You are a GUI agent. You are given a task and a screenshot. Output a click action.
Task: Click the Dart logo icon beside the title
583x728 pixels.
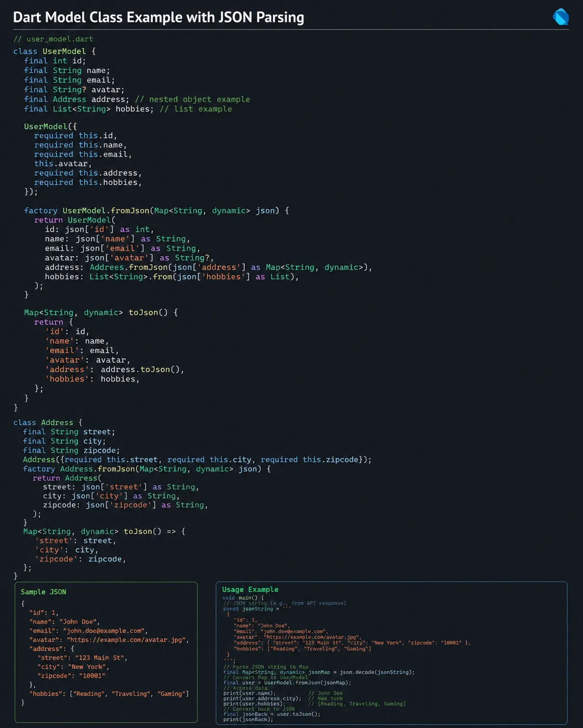pyautogui.click(x=561, y=17)
